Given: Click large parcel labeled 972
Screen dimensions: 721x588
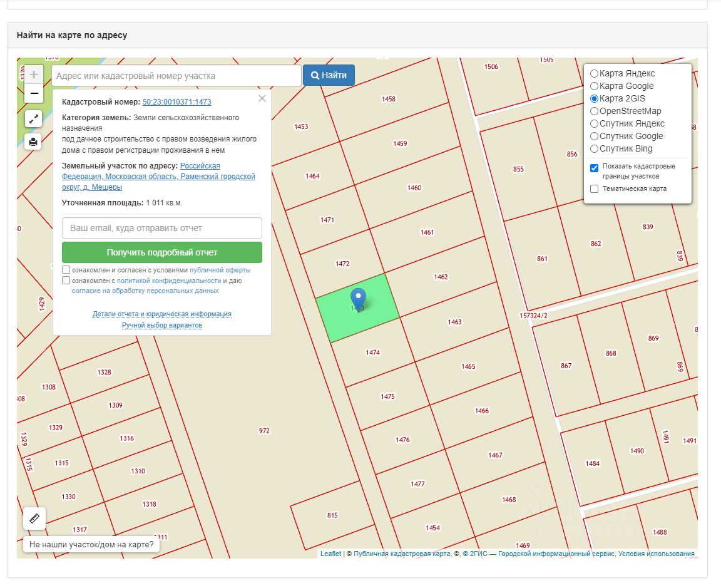Looking at the screenshot, I should 264,431.
